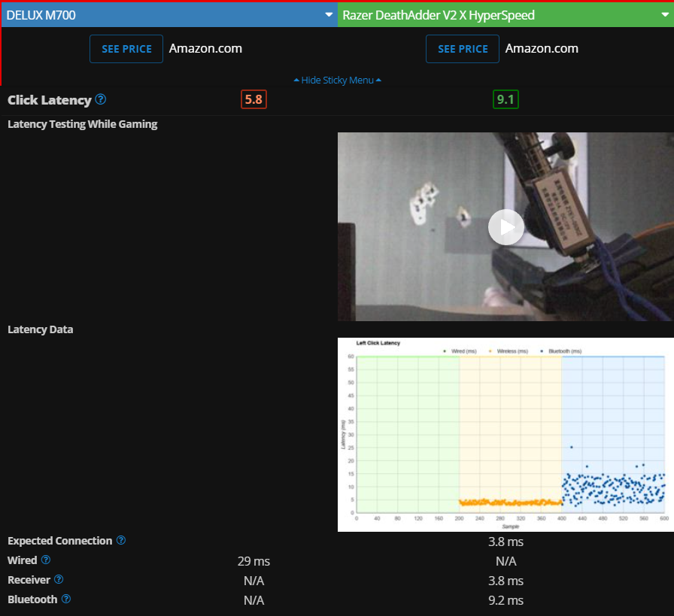Click the 5.8 Click Latency score box
Image resolution: width=674 pixels, height=616 pixels.
point(254,99)
